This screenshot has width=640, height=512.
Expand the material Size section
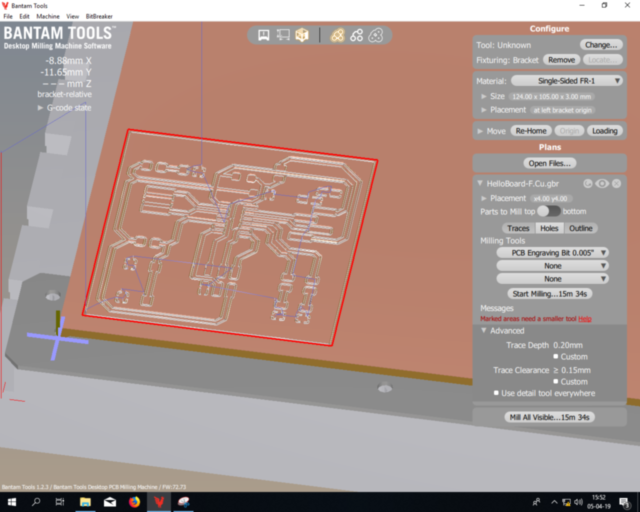click(x=484, y=97)
